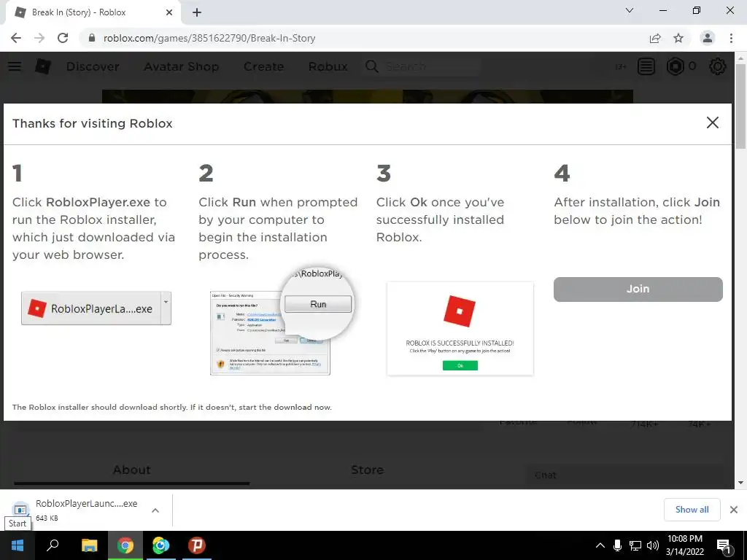Close the Thanks for visiting Roblox dialog
The height and width of the screenshot is (560, 747).
[x=713, y=122]
